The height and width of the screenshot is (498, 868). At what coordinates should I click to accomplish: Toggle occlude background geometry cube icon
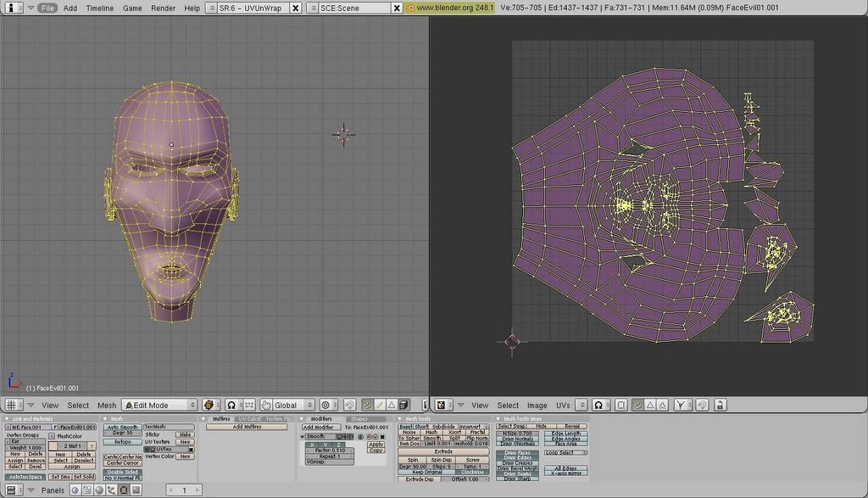(x=403, y=405)
